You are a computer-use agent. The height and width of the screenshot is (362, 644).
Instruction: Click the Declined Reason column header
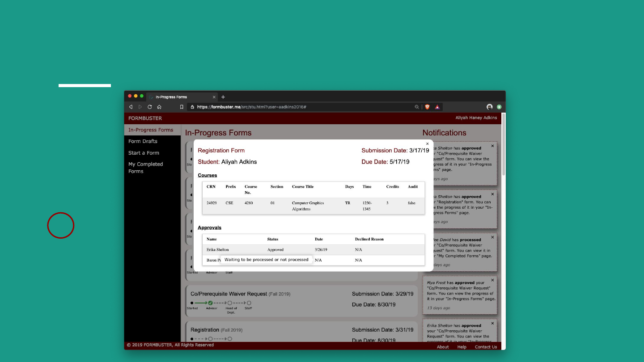[369, 239]
